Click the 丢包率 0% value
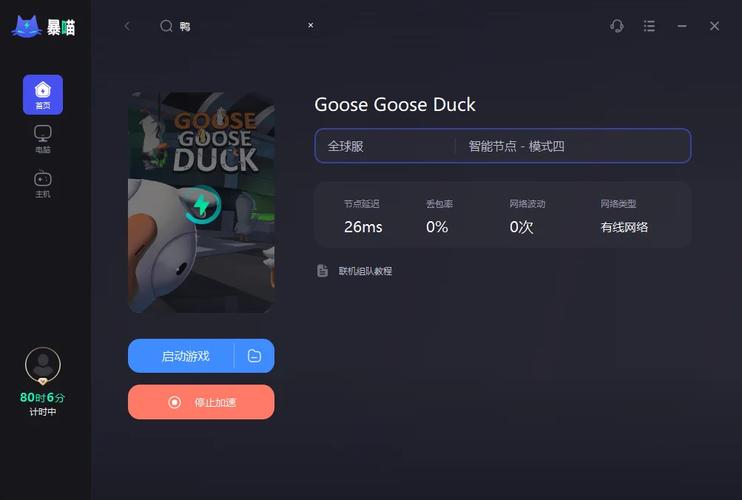Viewport: 742px width, 500px height. tap(437, 227)
